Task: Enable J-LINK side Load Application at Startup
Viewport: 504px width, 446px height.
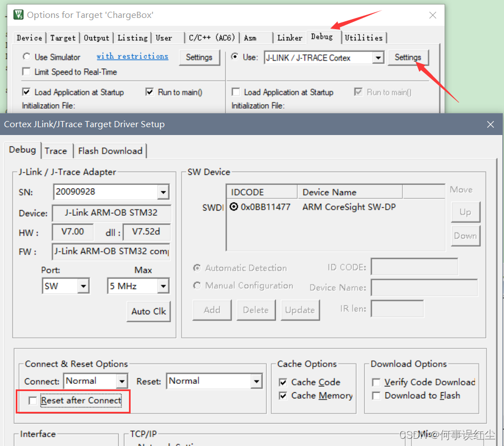Action: coord(235,92)
